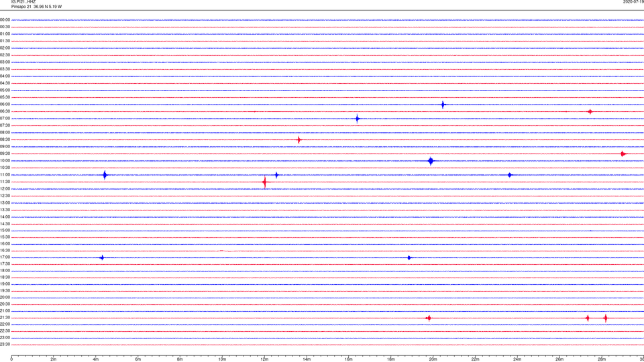Click the 09:00 row time label
Screen dimensions: 644x362
pyautogui.click(x=5, y=147)
